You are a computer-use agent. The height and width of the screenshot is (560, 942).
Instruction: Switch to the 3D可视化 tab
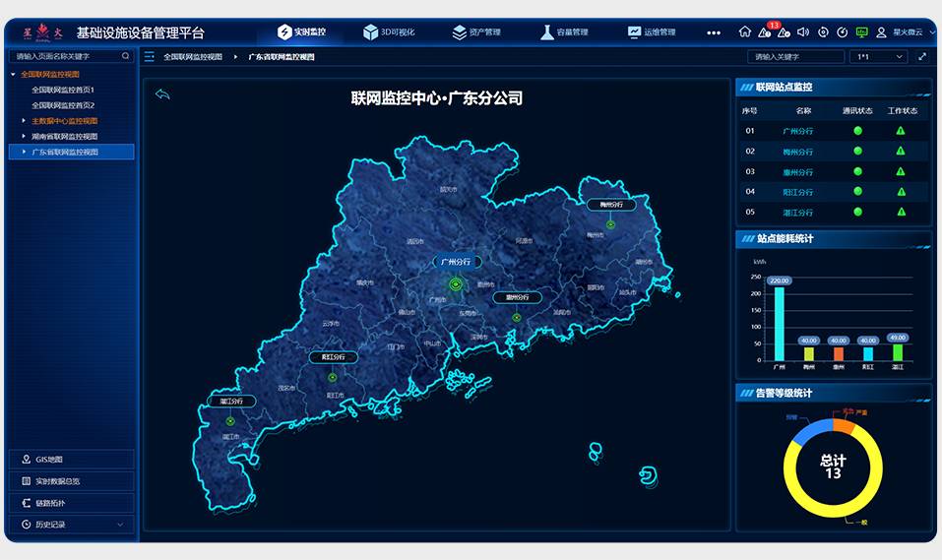(389, 32)
